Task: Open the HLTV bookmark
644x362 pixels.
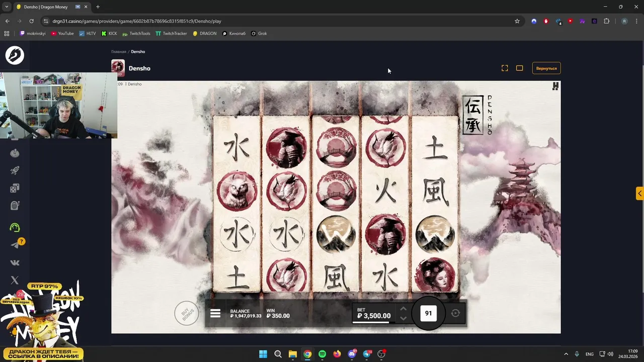Action: tap(87, 34)
